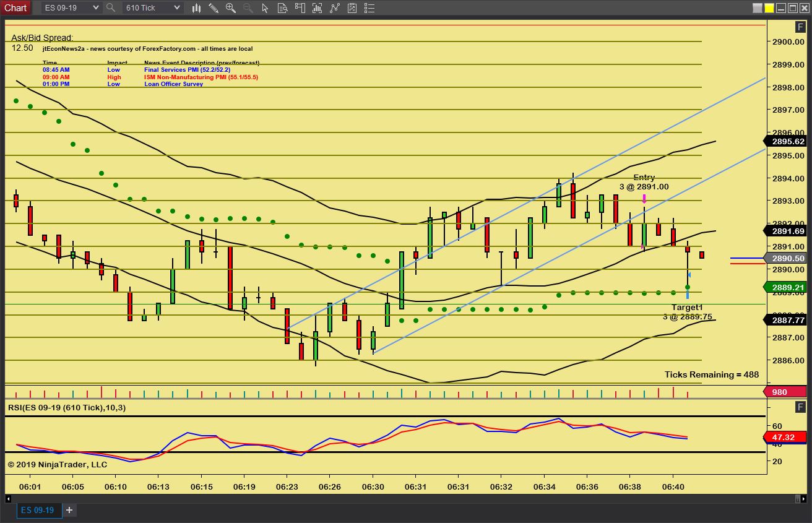Screen dimensions: 812x523
Task: Click the blue target arrow marker
Action: pyautogui.click(x=688, y=295)
